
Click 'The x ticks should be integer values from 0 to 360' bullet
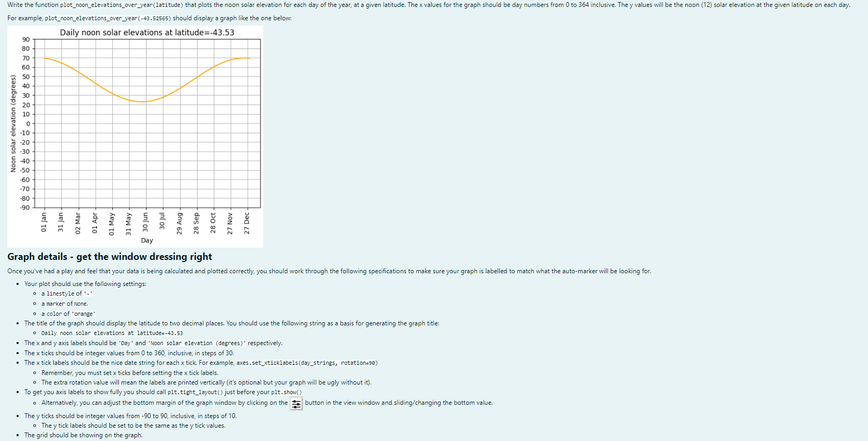tap(129, 353)
